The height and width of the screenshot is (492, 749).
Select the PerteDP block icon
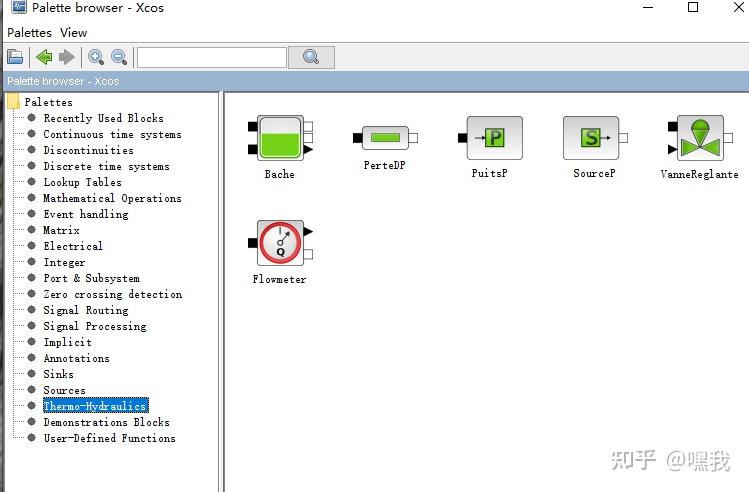point(385,138)
